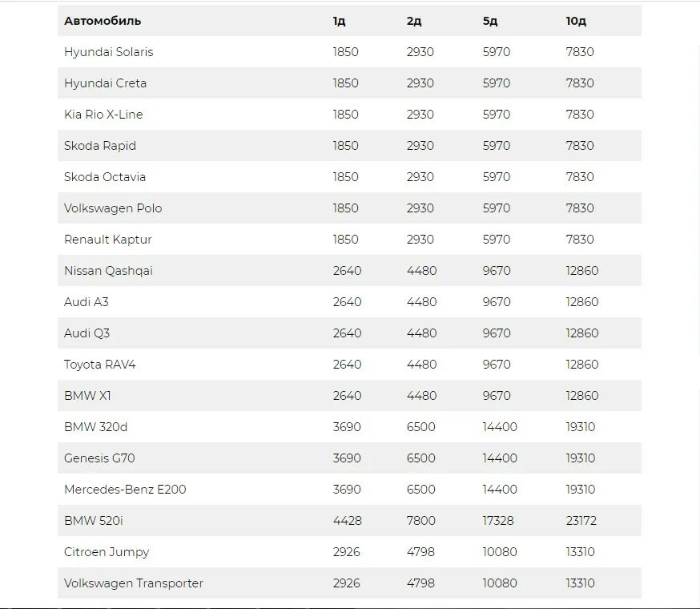Click the Автомобиль column header

click(103, 21)
